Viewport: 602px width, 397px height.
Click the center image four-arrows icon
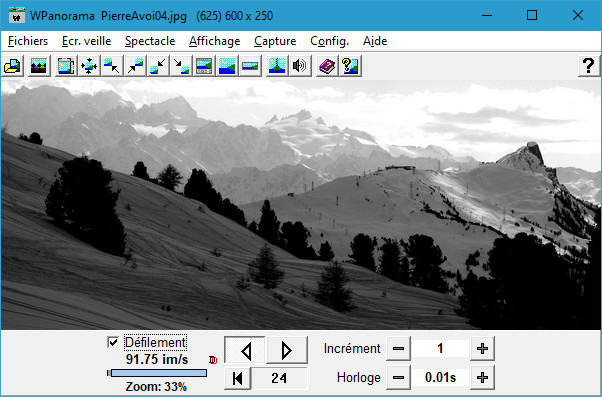click(x=89, y=66)
